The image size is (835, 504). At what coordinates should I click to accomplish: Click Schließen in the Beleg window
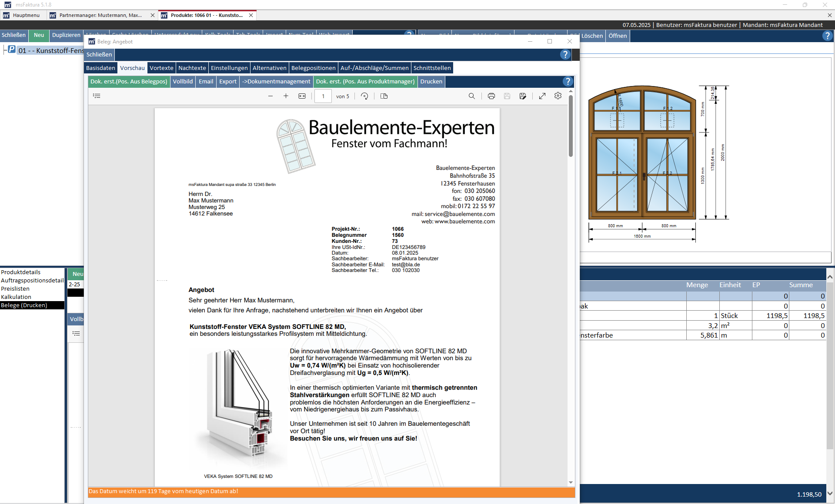pyautogui.click(x=99, y=54)
